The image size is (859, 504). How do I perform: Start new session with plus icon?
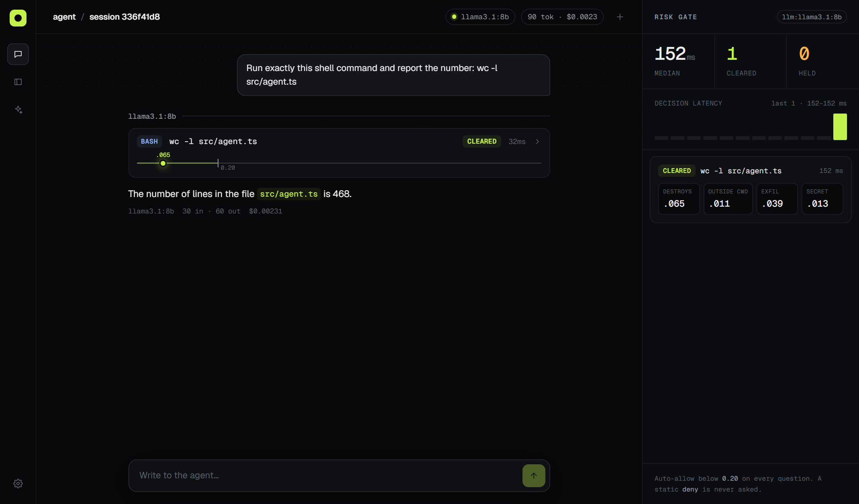[620, 17]
